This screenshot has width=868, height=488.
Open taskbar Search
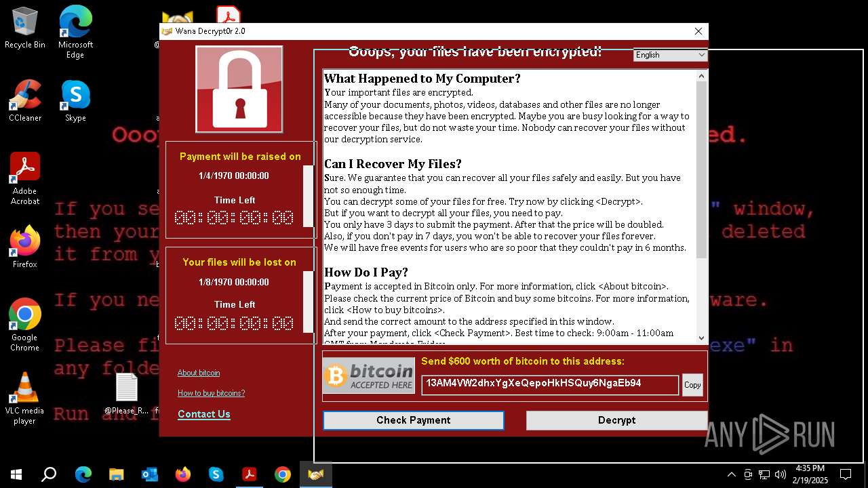[49, 474]
